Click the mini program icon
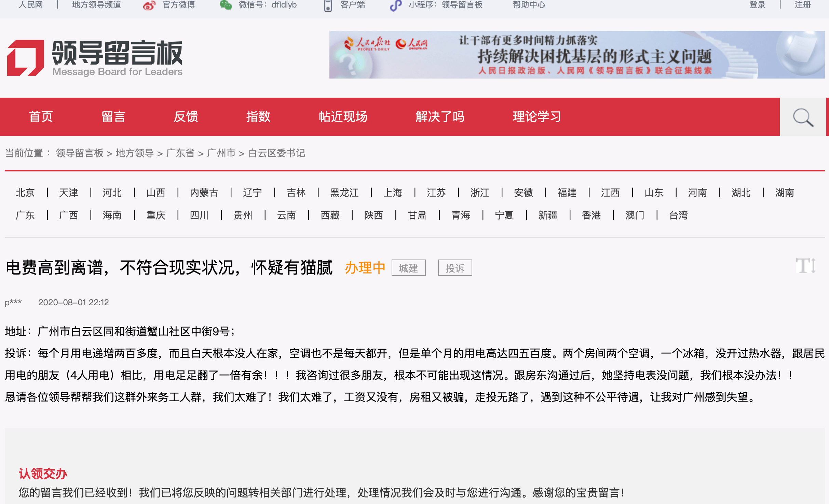Viewport: 829px width, 504px height. click(395, 5)
